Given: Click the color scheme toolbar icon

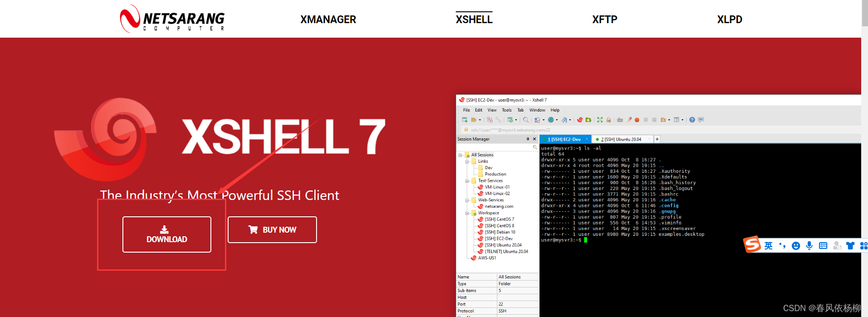Looking at the screenshot, I should click(537, 120).
